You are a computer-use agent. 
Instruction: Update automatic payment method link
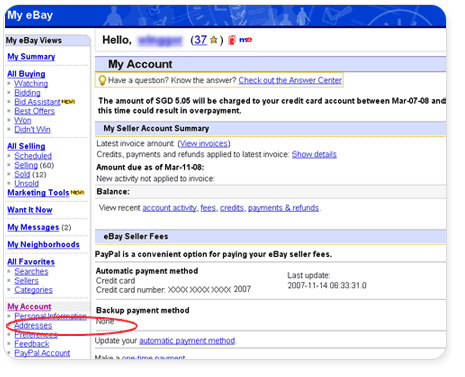click(x=187, y=341)
